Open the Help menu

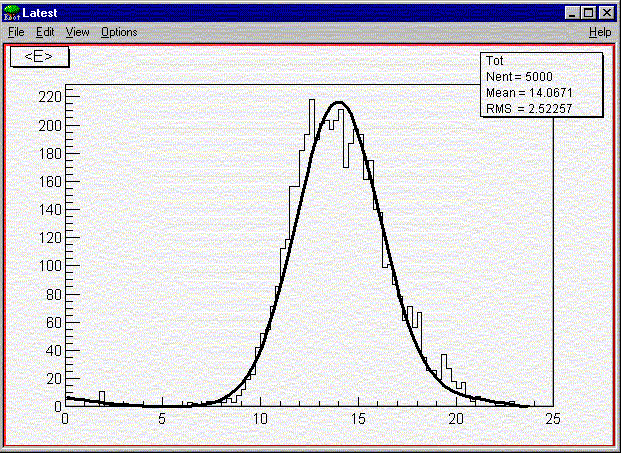tap(599, 32)
